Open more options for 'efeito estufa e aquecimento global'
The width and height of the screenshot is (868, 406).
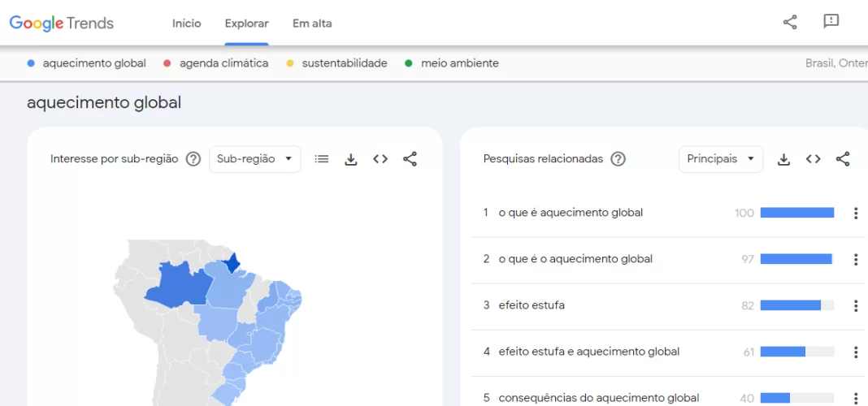click(x=856, y=352)
